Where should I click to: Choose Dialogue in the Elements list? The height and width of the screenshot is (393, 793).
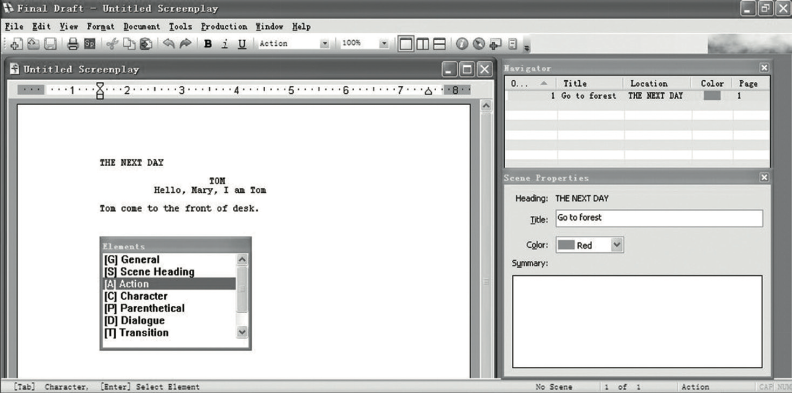click(x=134, y=320)
